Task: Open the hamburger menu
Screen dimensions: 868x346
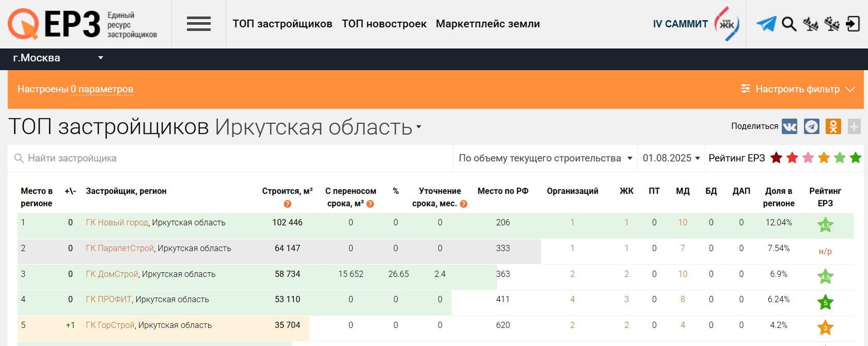Action: (x=198, y=24)
